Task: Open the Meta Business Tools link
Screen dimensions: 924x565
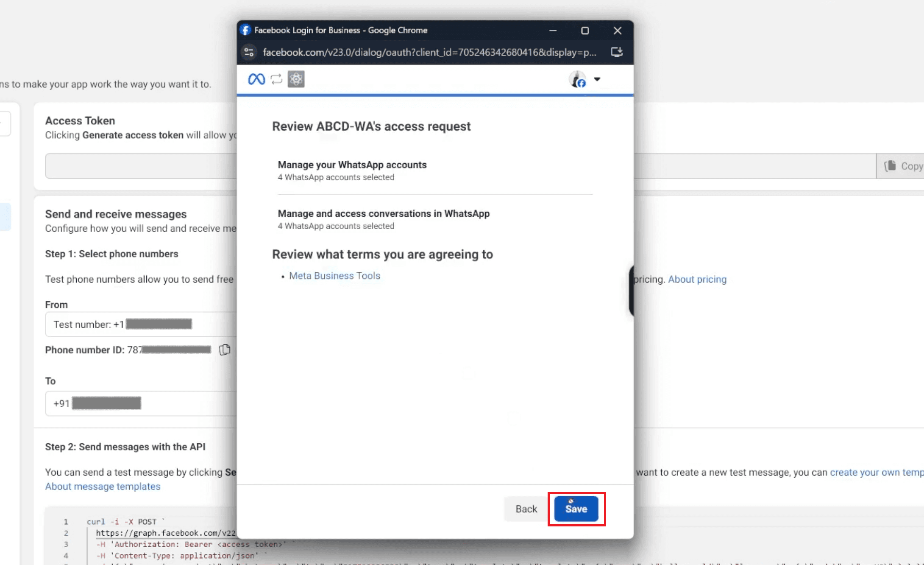Action: 334,276
